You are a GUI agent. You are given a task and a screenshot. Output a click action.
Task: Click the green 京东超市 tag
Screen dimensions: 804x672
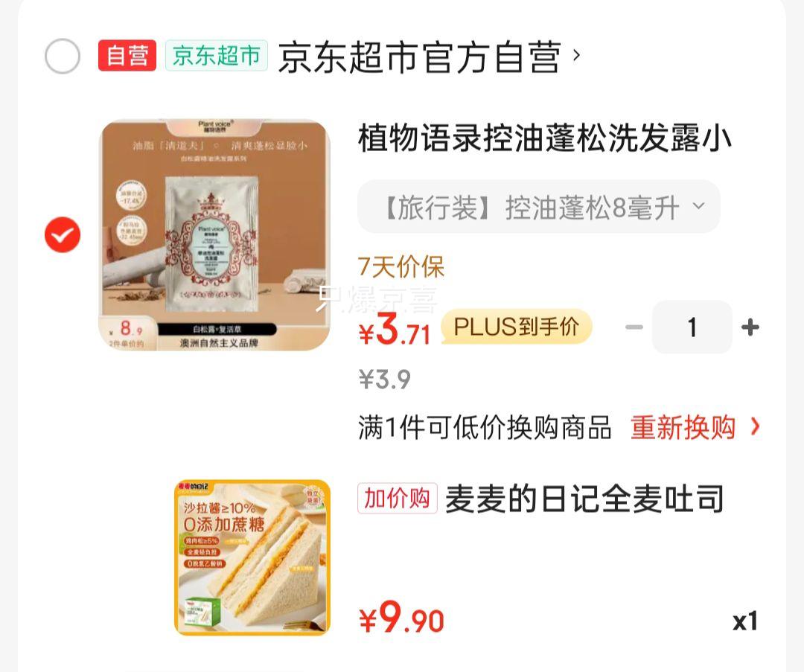coord(217,55)
